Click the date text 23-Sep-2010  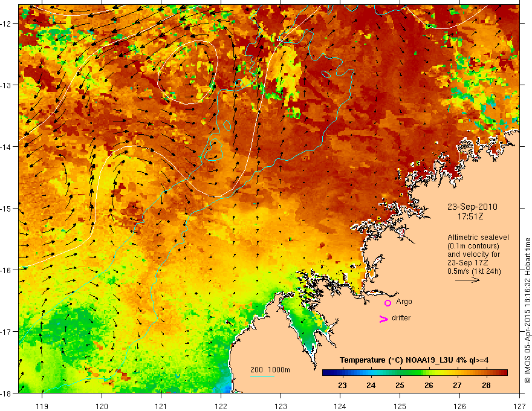[x=472, y=207]
